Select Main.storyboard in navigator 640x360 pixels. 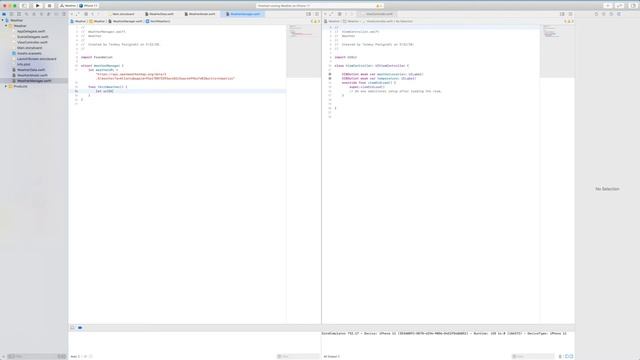click(x=29, y=48)
